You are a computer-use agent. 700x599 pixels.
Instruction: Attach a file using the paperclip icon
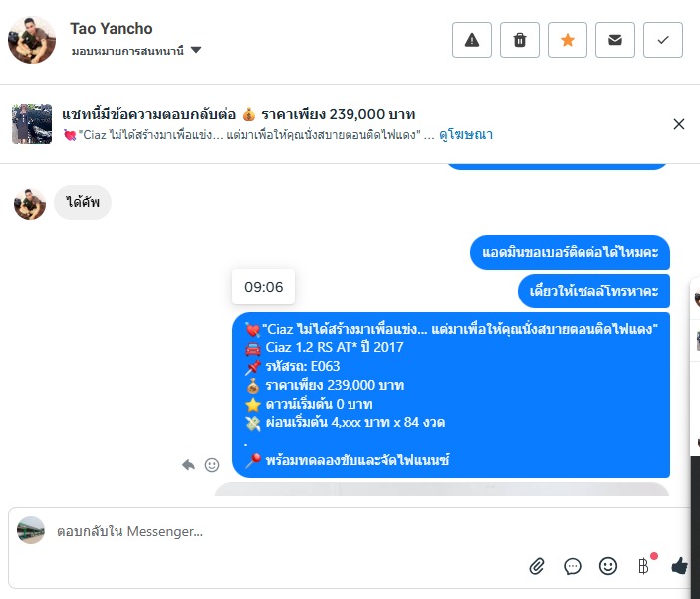coord(537,566)
